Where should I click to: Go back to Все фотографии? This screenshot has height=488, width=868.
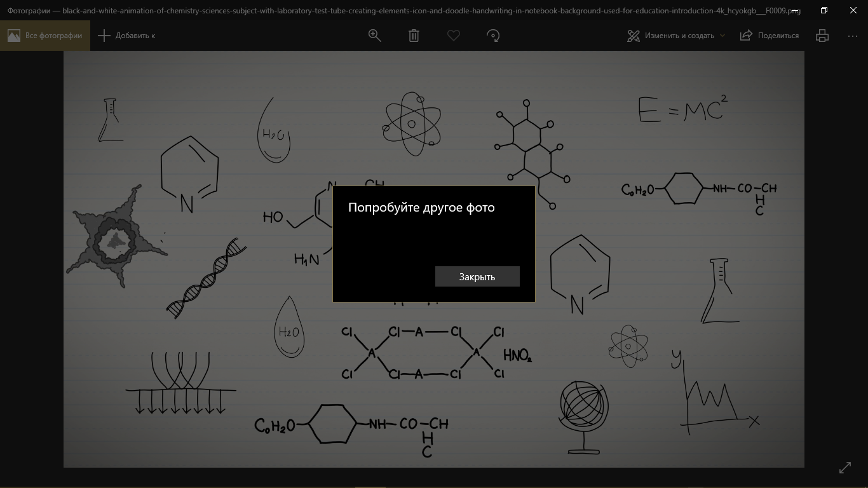(x=45, y=36)
